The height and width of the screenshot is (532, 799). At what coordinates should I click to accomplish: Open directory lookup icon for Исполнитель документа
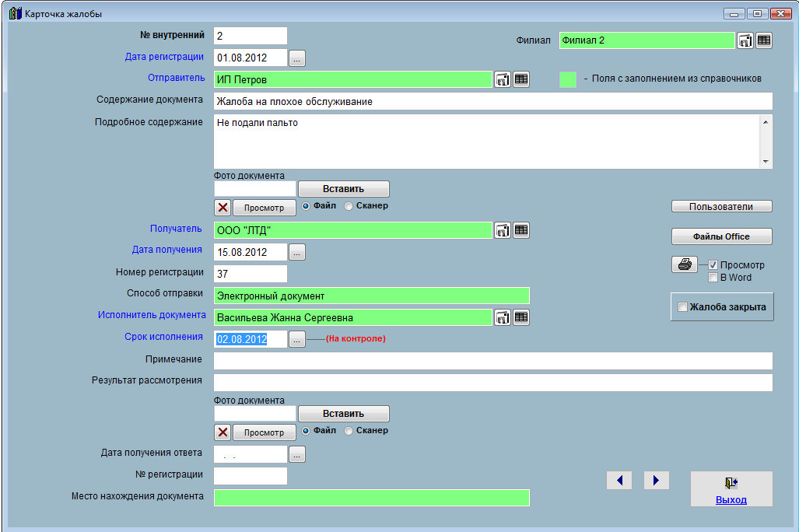tap(503, 317)
